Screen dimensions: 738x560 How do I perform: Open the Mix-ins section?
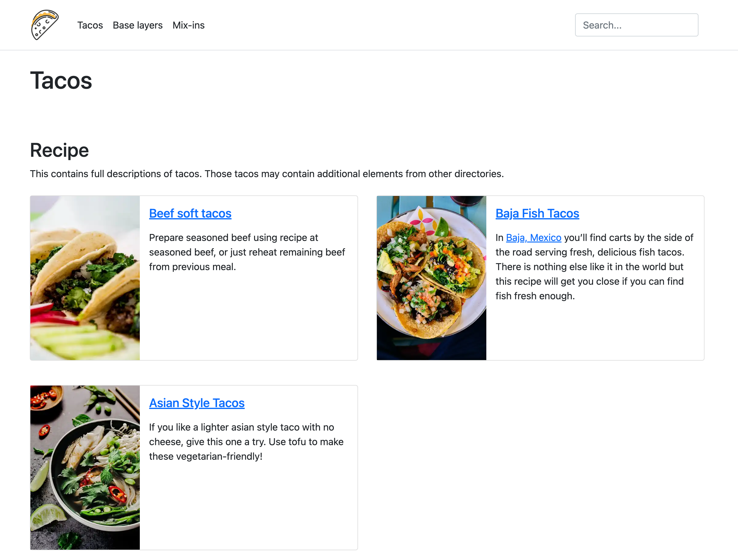tap(188, 25)
